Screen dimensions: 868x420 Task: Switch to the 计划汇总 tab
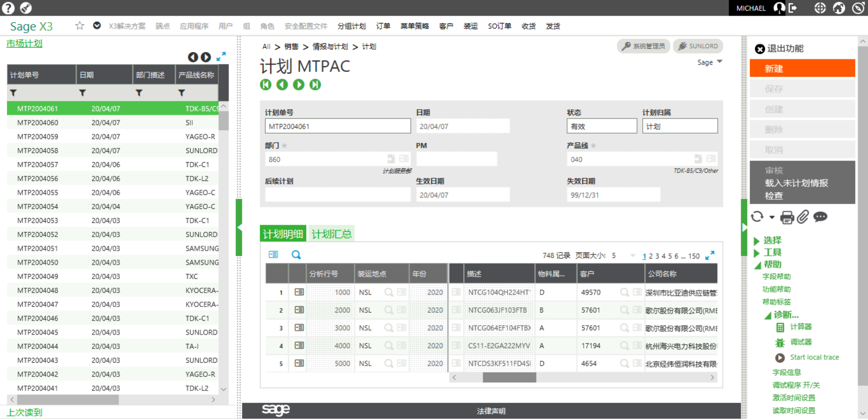[331, 234]
